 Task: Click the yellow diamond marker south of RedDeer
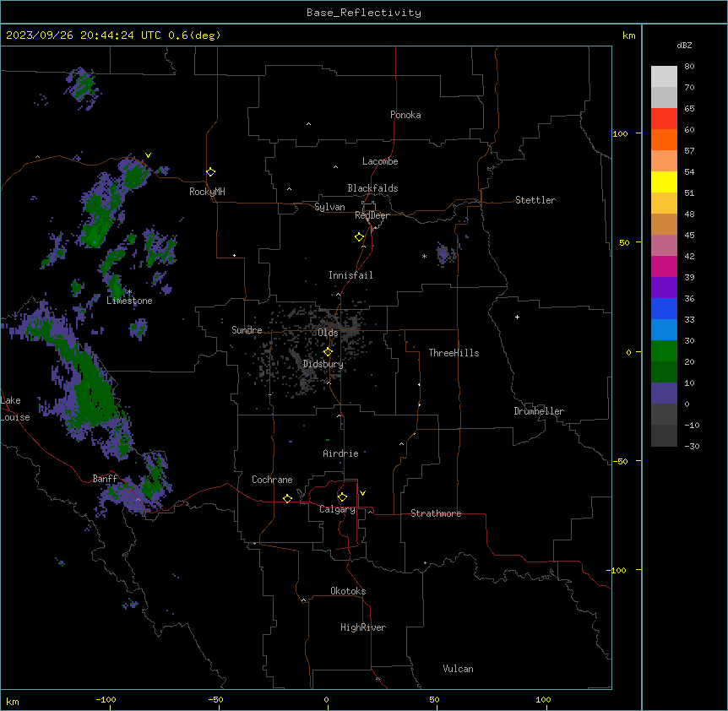click(359, 237)
